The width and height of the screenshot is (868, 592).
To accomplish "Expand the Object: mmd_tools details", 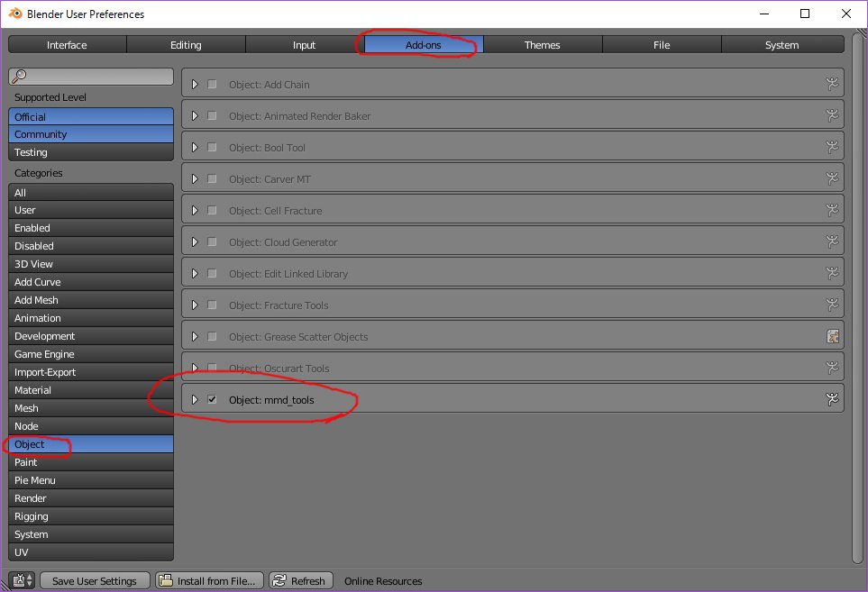I will coord(195,399).
